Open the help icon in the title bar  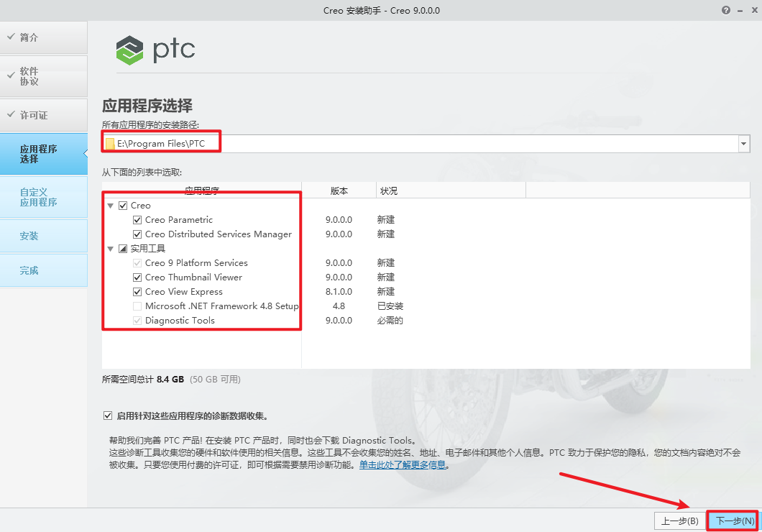click(725, 10)
